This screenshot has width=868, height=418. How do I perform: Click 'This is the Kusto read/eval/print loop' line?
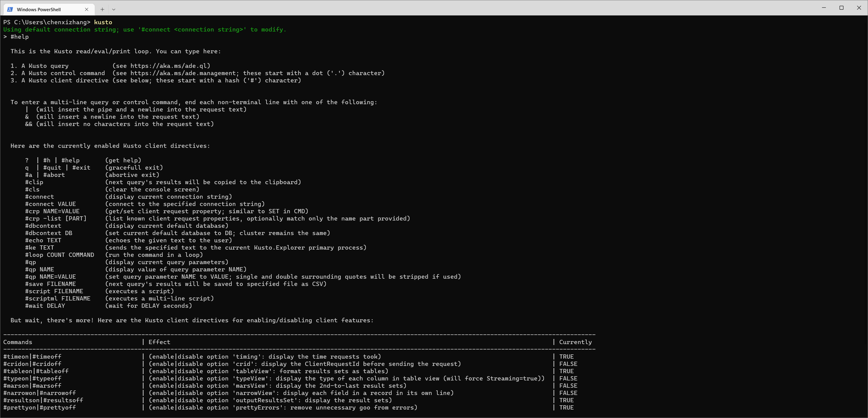(116, 51)
